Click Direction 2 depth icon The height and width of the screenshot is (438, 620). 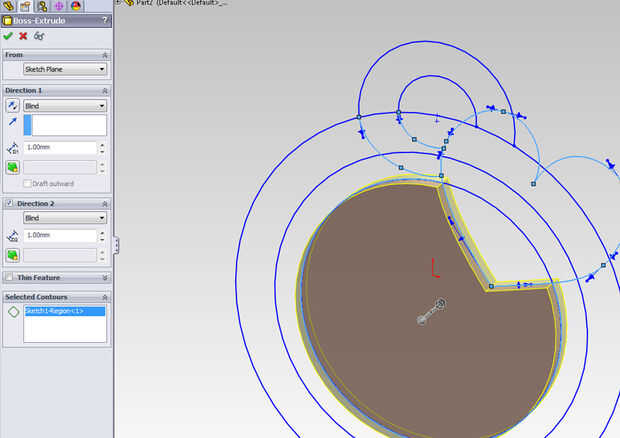click(x=13, y=236)
